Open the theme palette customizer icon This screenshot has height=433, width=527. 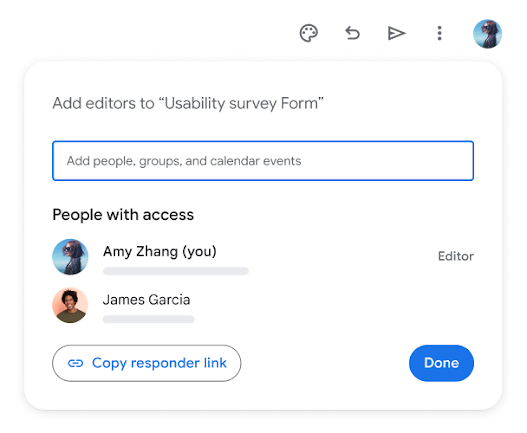pos(309,33)
